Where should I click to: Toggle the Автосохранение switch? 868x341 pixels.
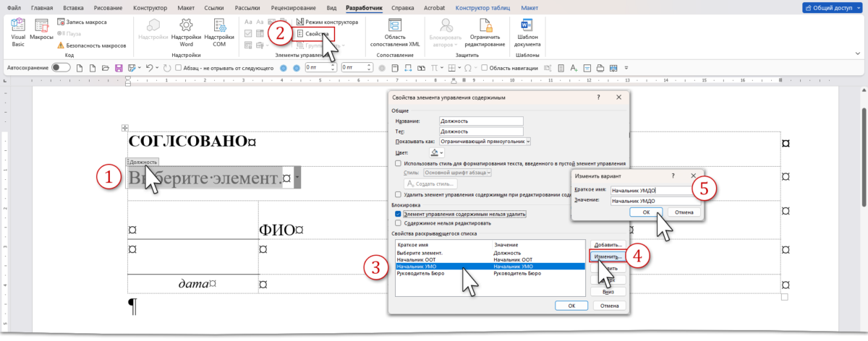coord(61,68)
